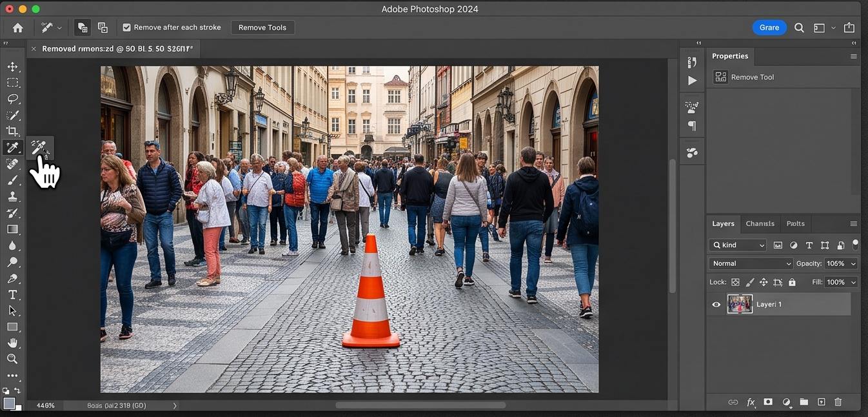Open the paragraph panel icon
868x417 pixels.
(692, 126)
